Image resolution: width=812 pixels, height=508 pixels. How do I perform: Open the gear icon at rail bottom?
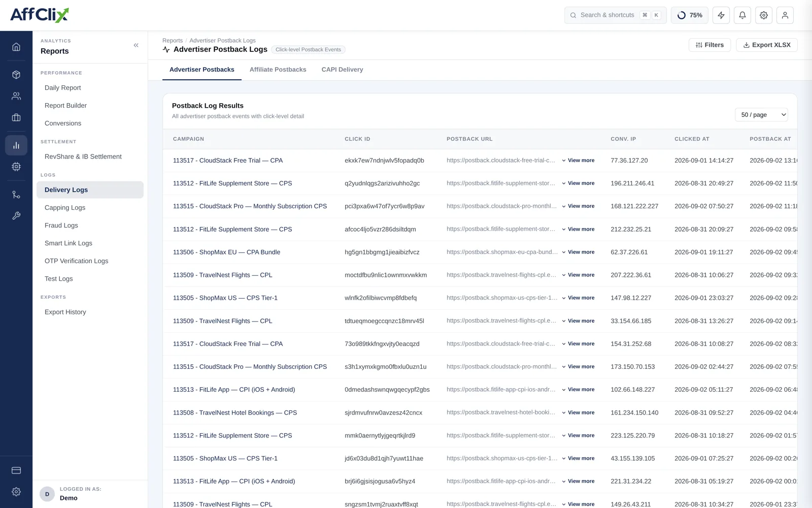pyautogui.click(x=16, y=492)
